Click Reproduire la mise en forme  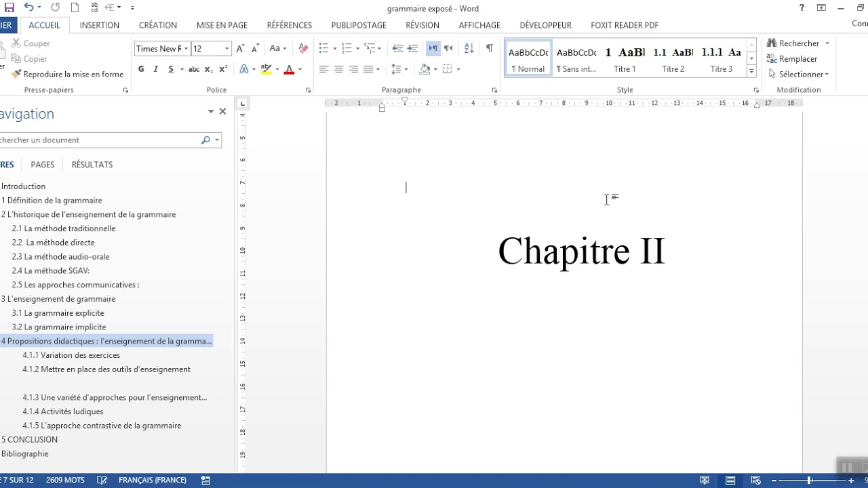tap(67, 75)
